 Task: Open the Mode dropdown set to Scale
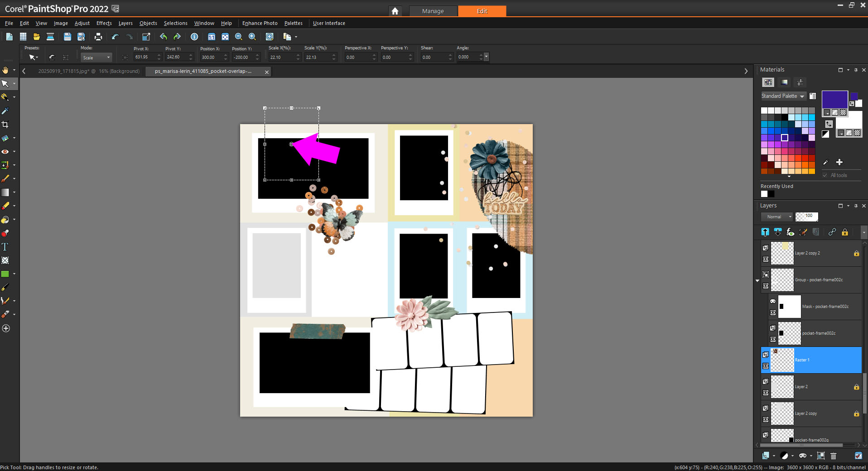point(96,58)
